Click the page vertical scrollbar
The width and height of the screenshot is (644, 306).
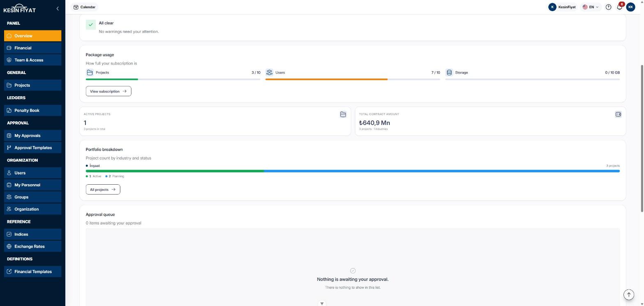pos(642,139)
